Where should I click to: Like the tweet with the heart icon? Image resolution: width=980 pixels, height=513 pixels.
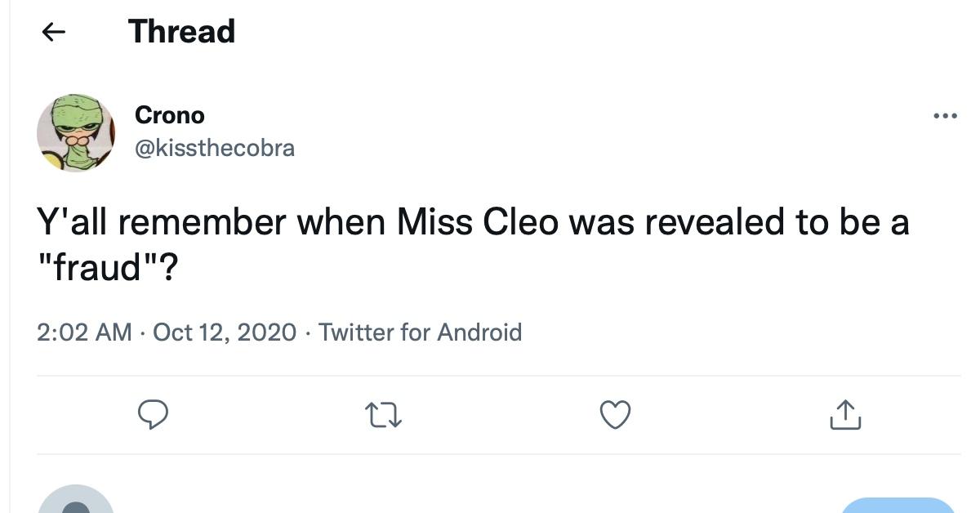click(x=616, y=416)
